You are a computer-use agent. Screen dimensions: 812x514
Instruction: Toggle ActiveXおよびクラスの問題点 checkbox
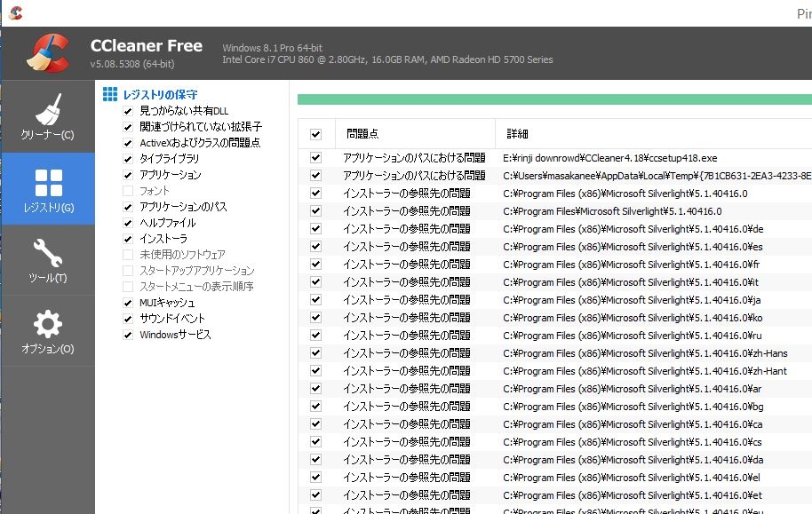click(128, 143)
